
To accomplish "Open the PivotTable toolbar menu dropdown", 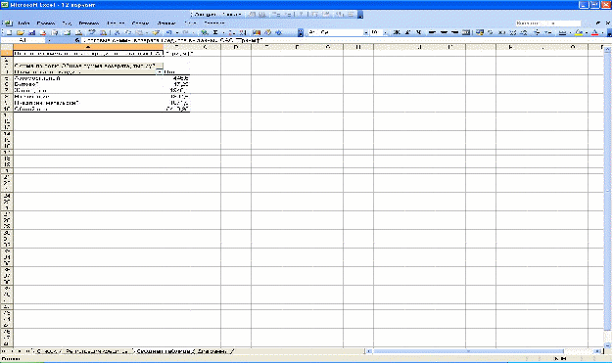I will [x=217, y=15].
